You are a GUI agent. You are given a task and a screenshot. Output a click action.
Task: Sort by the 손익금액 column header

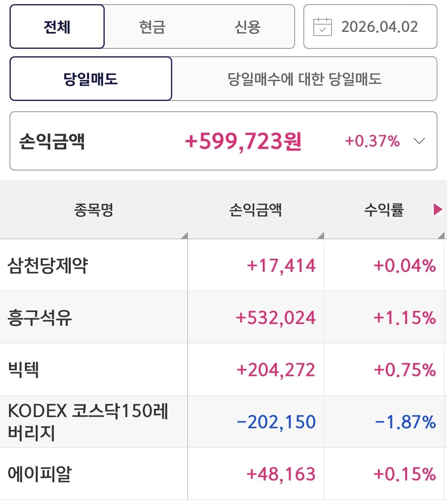coord(255,210)
